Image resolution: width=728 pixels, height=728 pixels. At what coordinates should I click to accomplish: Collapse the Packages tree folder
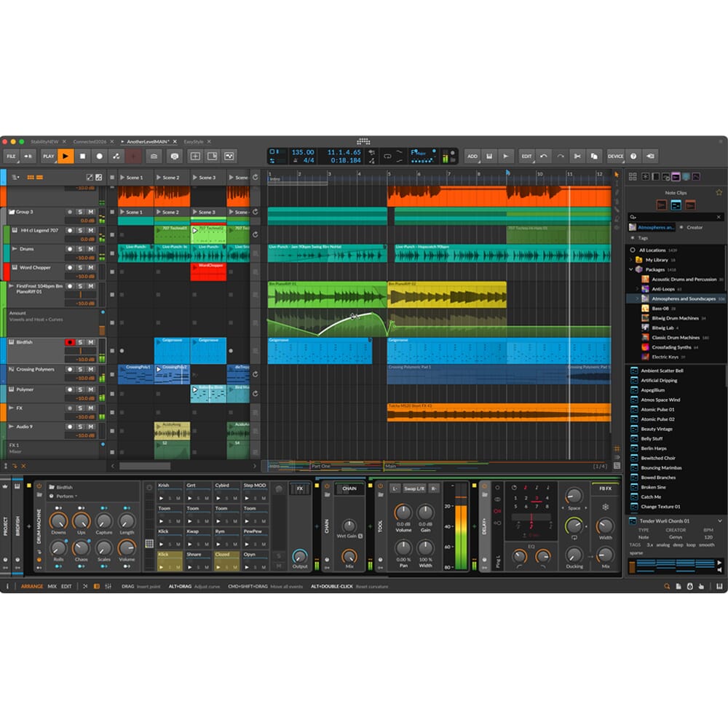pos(630,269)
